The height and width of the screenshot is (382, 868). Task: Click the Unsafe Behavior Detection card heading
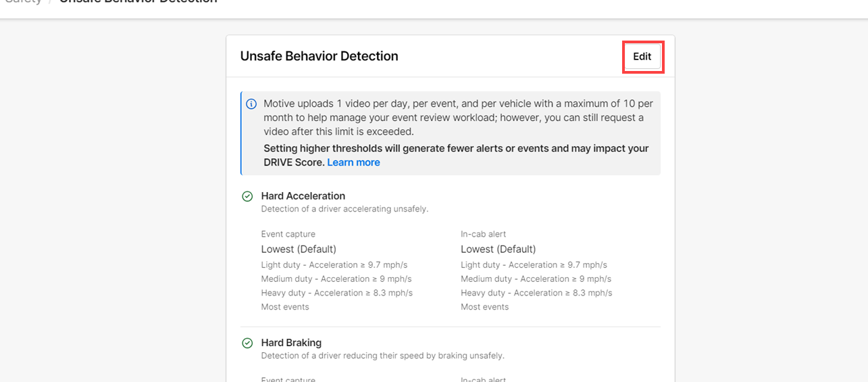pyautogui.click(x=319, y=56)
